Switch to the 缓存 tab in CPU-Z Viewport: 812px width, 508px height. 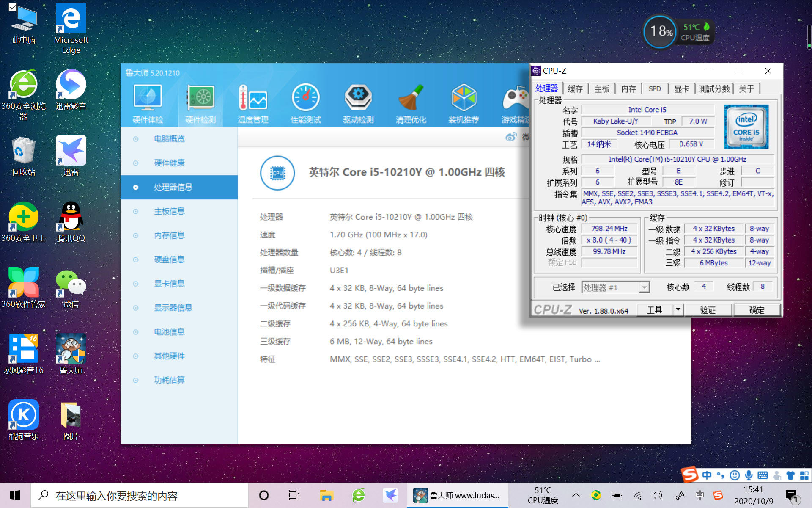click(x=575, y=88)
